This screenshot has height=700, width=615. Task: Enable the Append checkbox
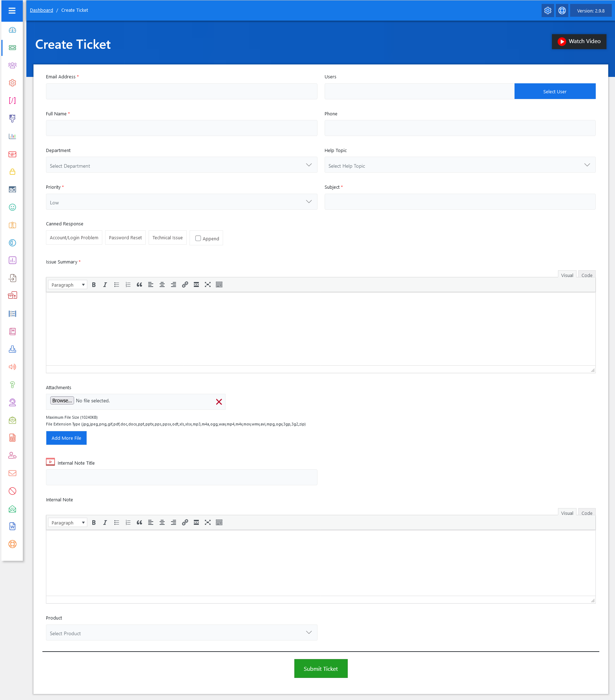(198, 239)
